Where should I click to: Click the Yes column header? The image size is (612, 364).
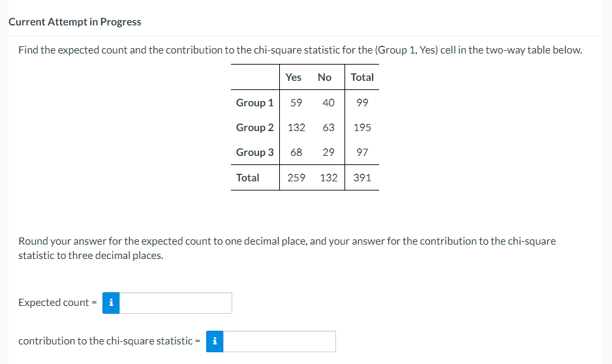pyautogui.click(x=293, y=77)
